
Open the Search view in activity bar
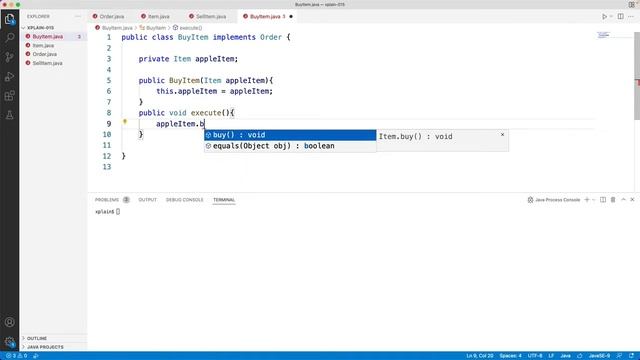pyautogui.click(x=9, y=38)
